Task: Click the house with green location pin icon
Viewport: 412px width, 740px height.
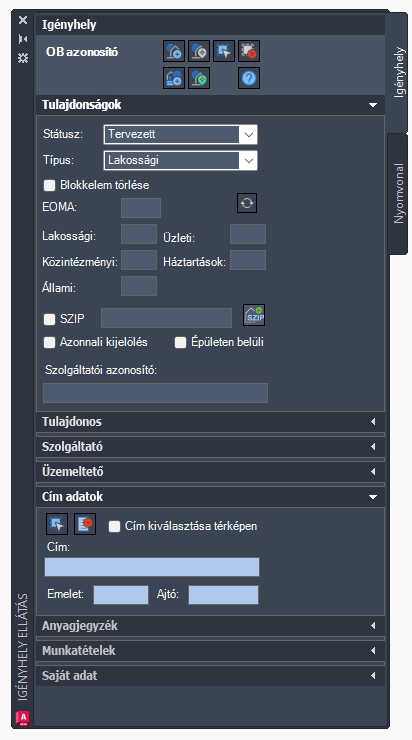Action: (x=199, y=78)
